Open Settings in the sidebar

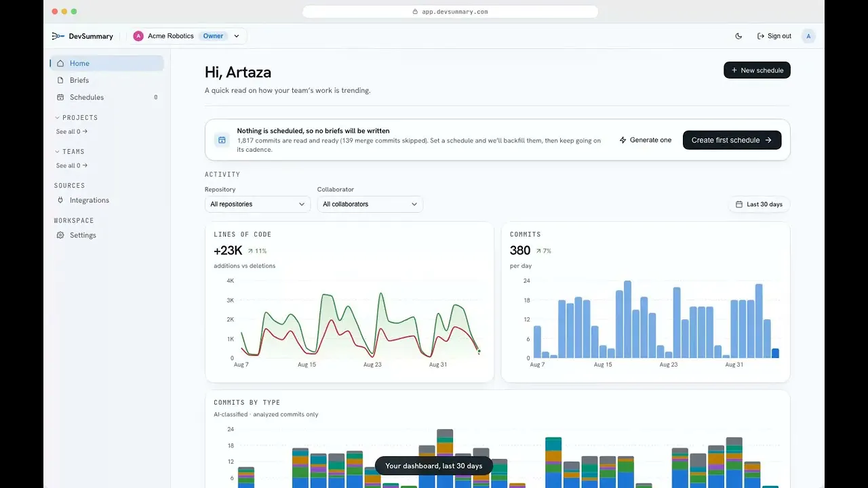click(107, 235)
